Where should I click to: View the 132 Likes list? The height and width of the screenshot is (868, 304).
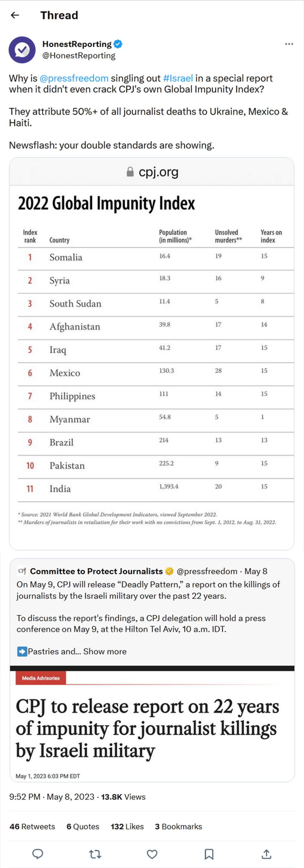127,826
